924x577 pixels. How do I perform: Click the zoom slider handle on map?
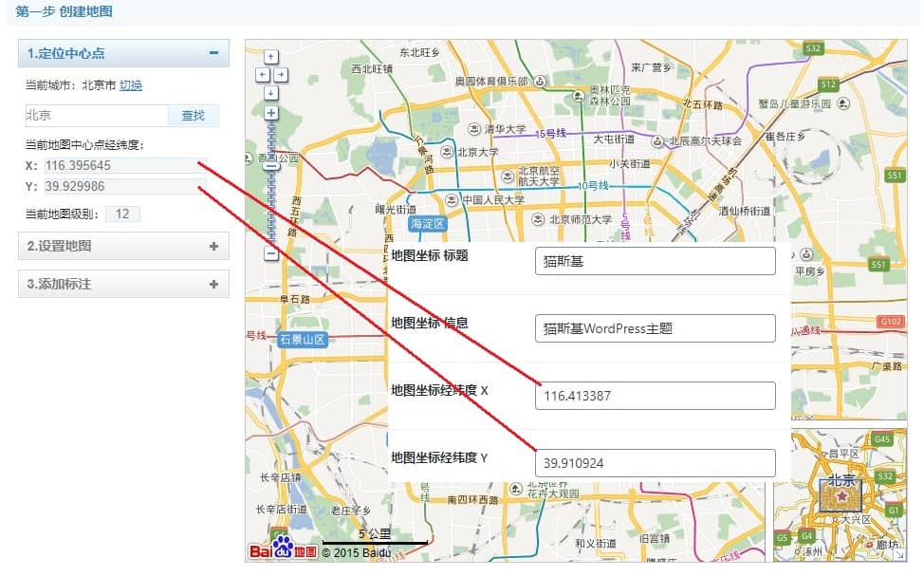point(271,166)
